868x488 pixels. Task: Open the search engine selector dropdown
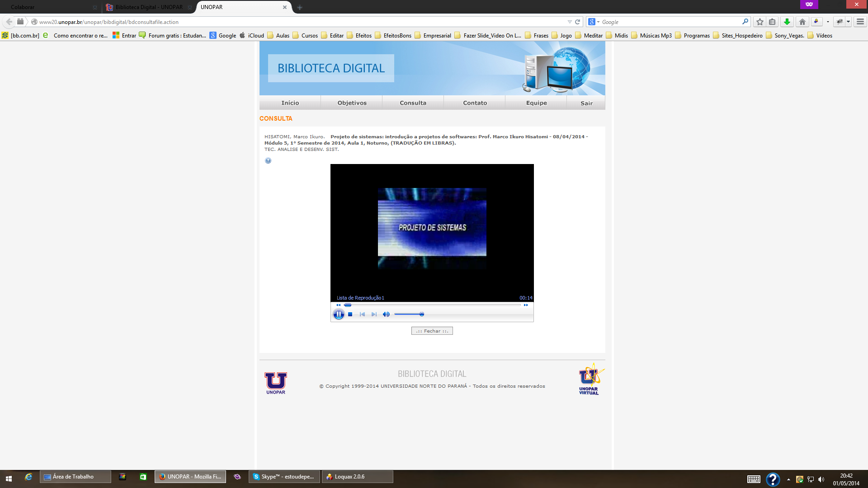(594, 22)
